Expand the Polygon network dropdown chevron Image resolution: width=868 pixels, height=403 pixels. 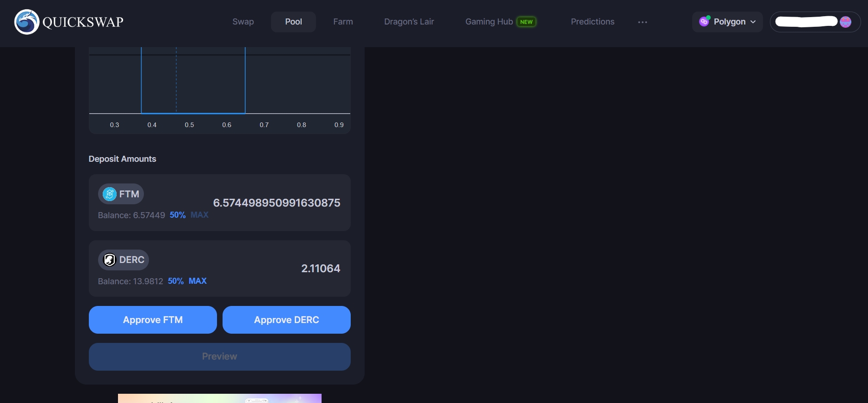[x=753, y=22]
